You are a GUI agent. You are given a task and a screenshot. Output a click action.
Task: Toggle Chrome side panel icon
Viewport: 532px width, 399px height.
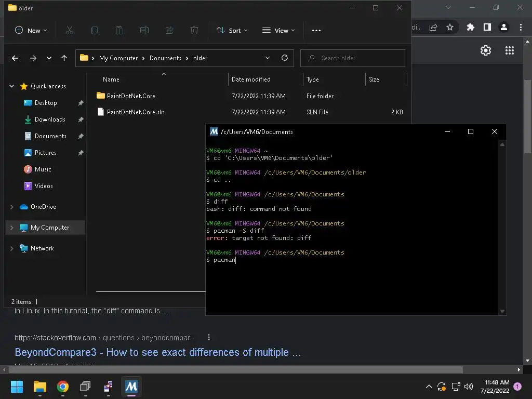487,27
